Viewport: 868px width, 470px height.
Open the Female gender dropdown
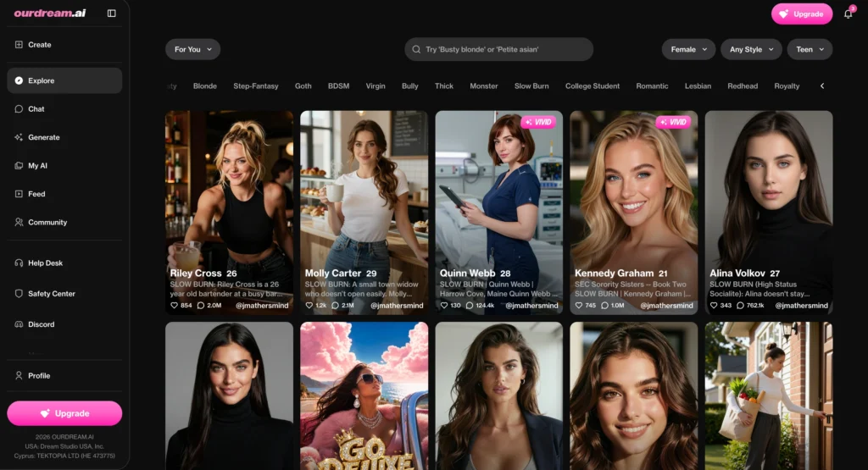point(688,49)
